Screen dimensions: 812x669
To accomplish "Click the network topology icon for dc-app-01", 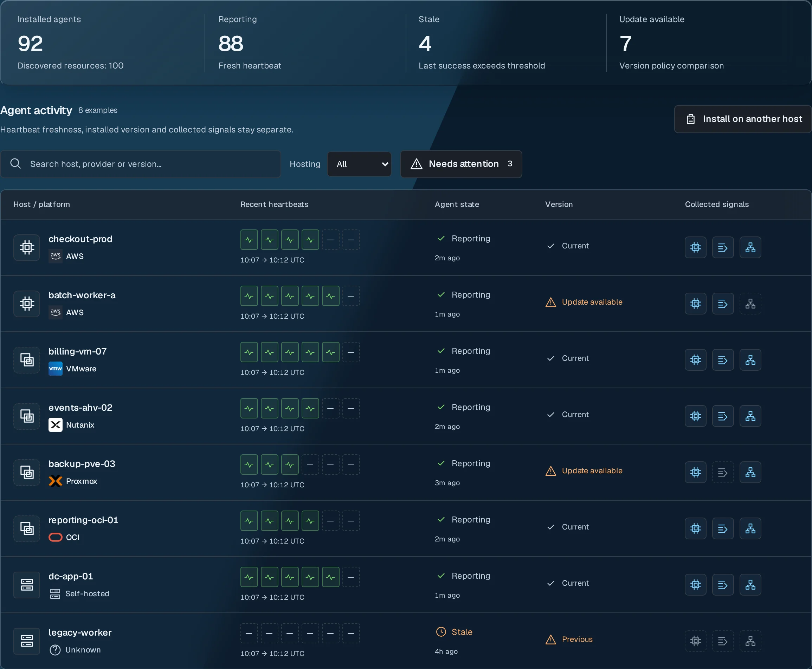I will [x=750, y=585].
